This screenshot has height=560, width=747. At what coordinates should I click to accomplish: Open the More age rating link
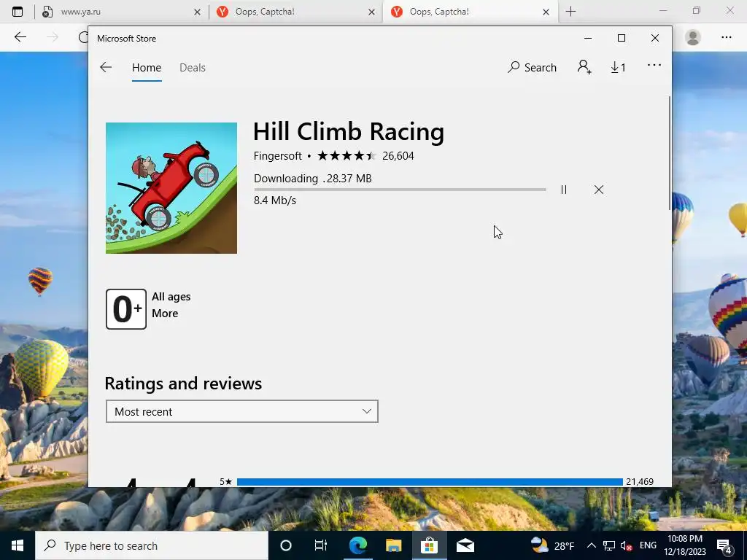pos(165,314)
